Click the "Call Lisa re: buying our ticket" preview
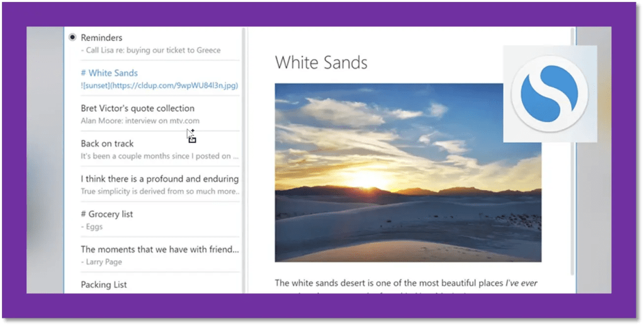Screen dimensions: 644x326 click(x=151, y=50)
